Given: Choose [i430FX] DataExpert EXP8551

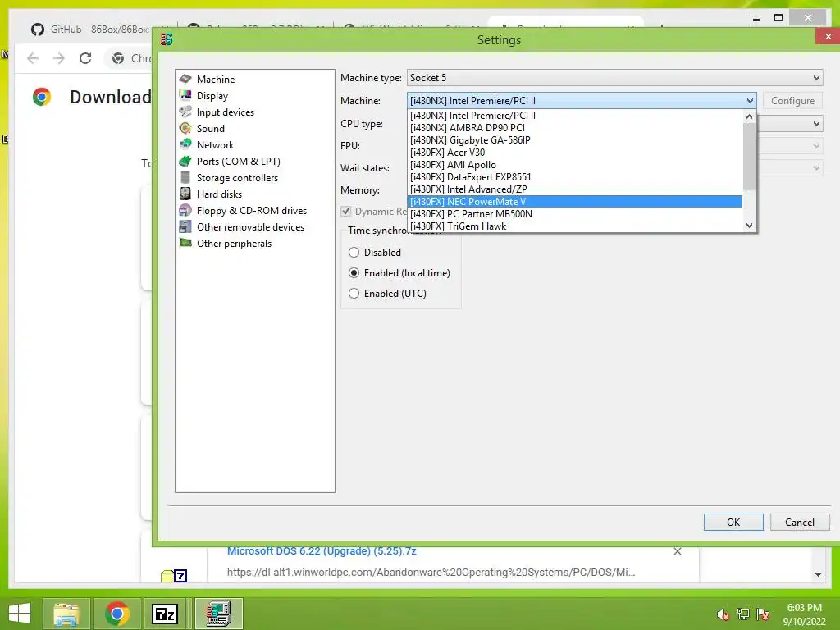Looking at the screenshot, I should (575, 177).
